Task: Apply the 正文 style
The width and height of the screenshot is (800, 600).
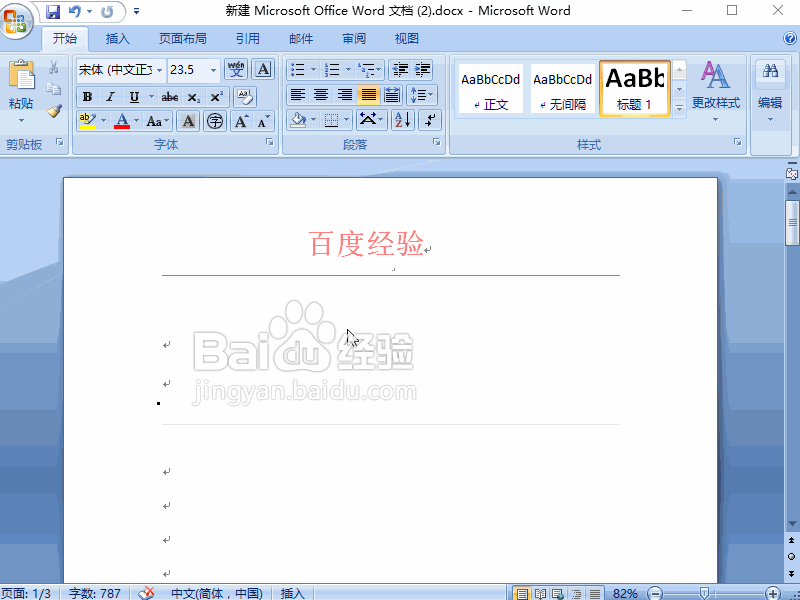Action: point(491,89)
